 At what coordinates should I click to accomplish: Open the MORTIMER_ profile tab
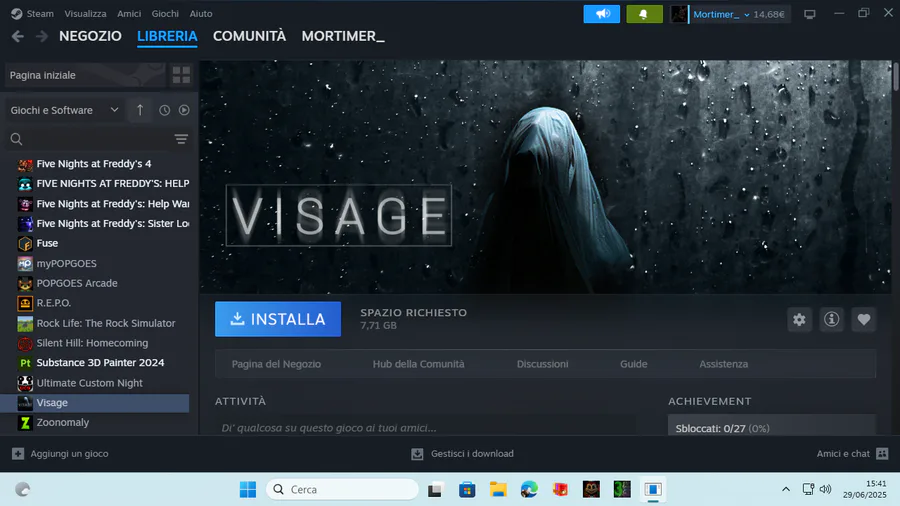pyautogui.click(x=343, y=36)
